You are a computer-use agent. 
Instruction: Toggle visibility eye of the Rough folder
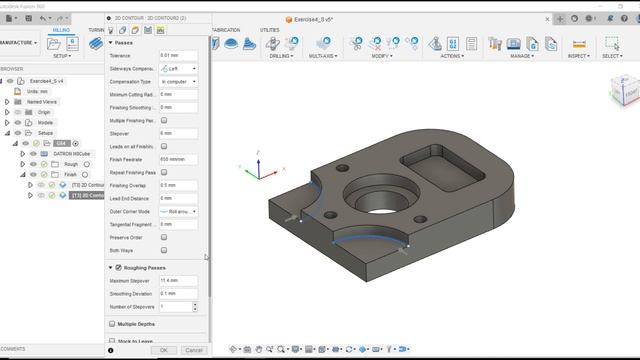[x=33, y=164]
